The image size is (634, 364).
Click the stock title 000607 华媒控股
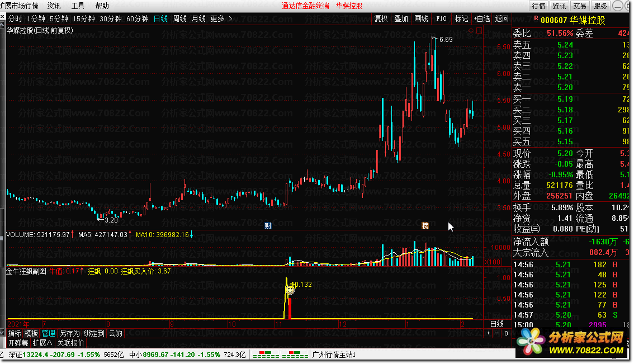pos(573,20)
